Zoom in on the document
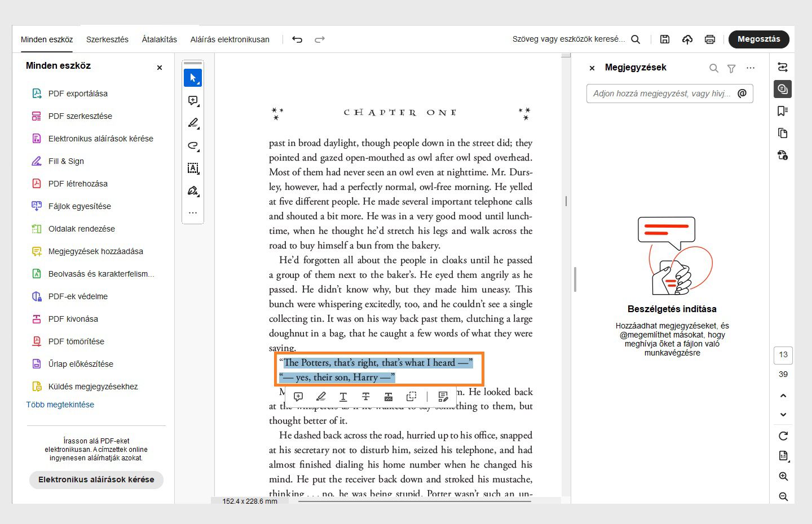Viewport: 812px width, 524px height. tap(783, 477)
